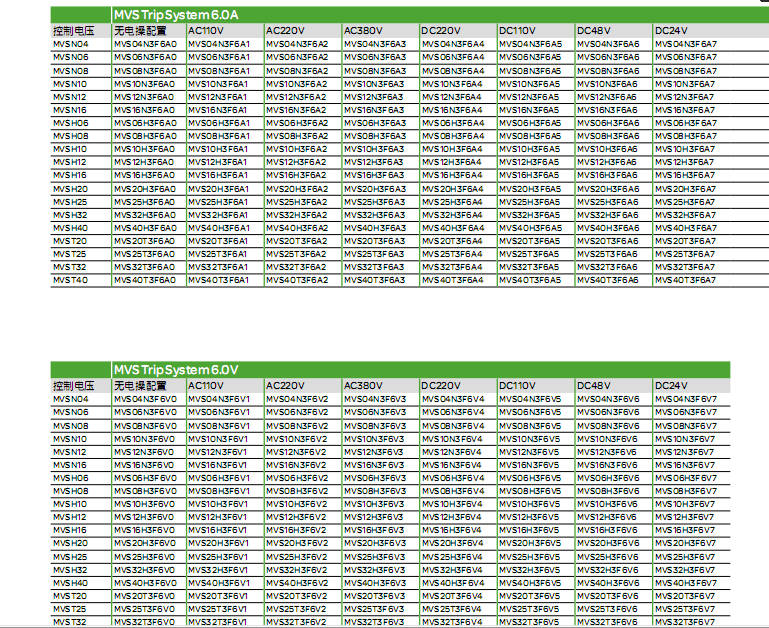
Task: Click cell MVS04N3F6V0
Action: tap(144, 399)
